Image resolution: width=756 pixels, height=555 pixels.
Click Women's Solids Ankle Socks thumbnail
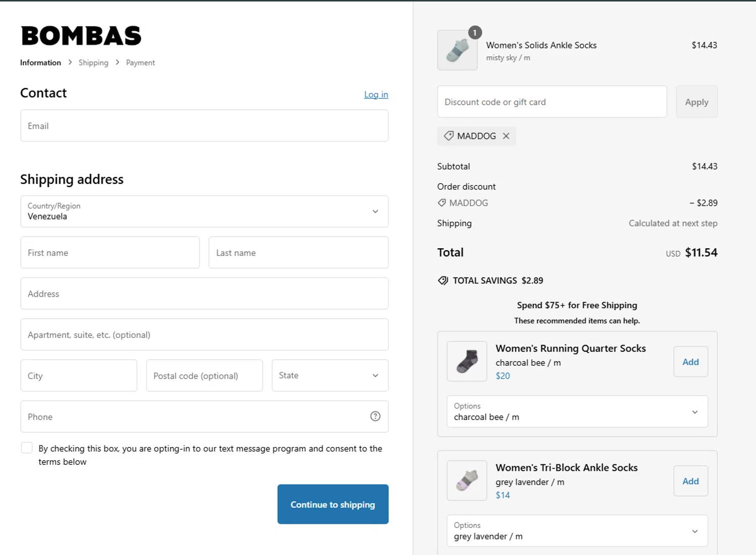458,50
